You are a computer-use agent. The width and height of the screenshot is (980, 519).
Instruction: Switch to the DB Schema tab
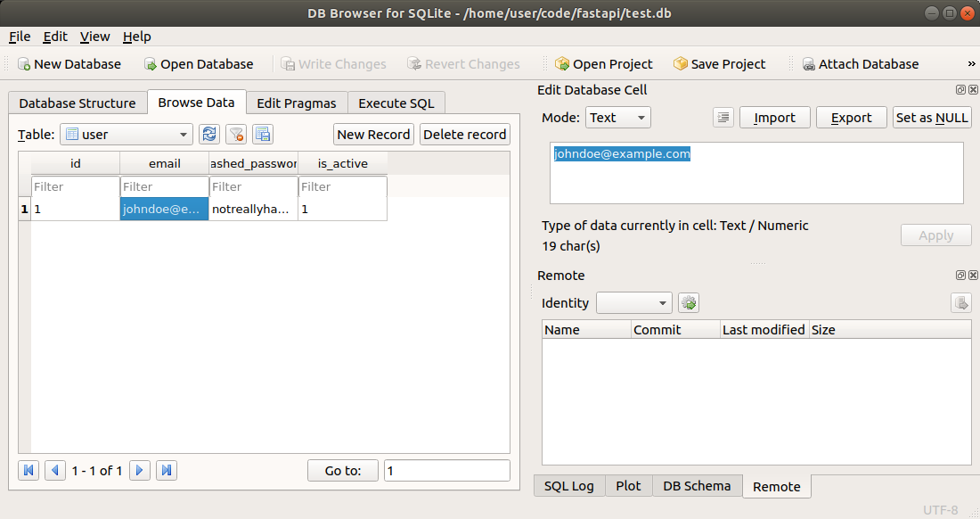click(x=697, y=486)
